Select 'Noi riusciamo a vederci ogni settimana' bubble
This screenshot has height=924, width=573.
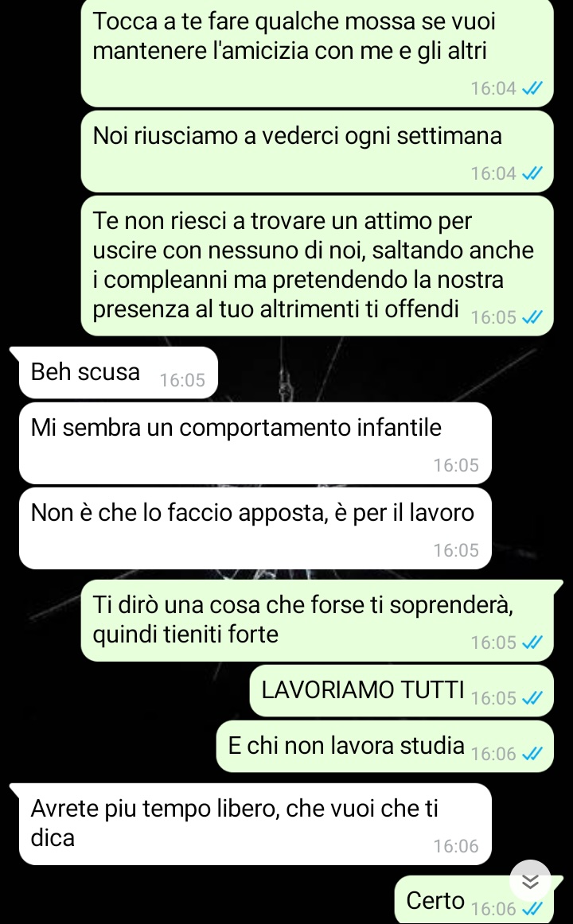coord(318,151)
